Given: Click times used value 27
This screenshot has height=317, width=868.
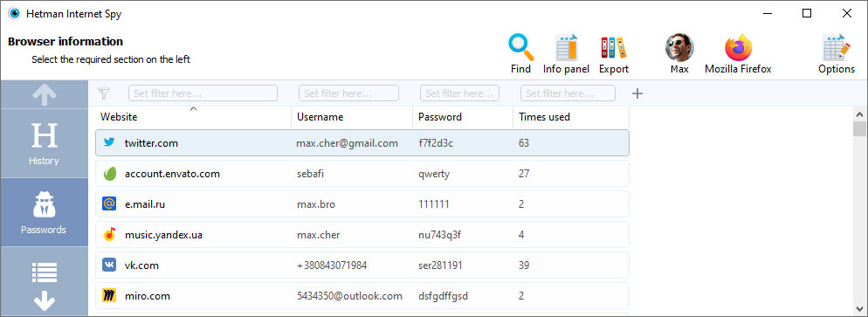Looking at the screenshot, I should pyautogui.click(x=524, y=174).
